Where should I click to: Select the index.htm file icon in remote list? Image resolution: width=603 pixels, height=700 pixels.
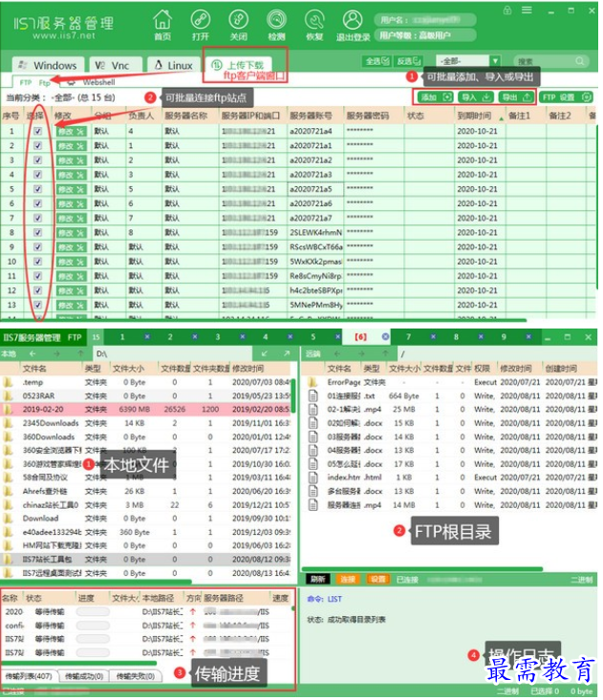(313, 477)
